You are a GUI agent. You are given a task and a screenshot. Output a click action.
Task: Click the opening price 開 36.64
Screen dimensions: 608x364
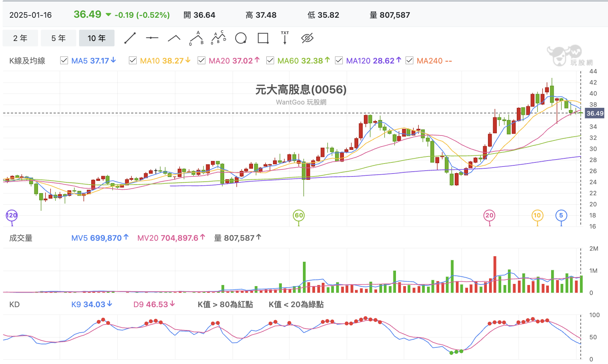(199, 15)
